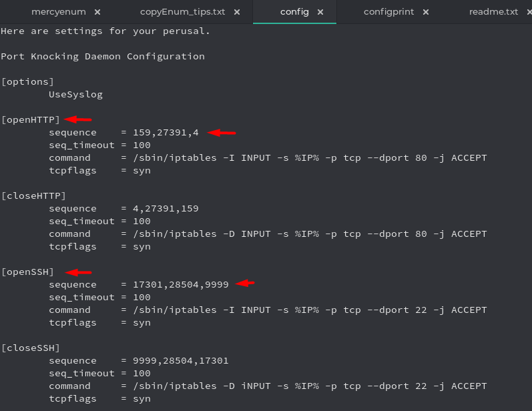This screenshot has width=532, height=411.
Task: Click the sequence value 9999,28504,17301
Action: 180,360
